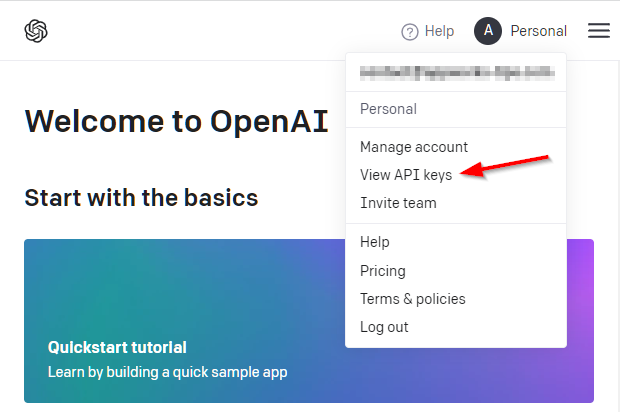Choose 'Invite team' in account menu
620x412 pixels.
(398, 203)
